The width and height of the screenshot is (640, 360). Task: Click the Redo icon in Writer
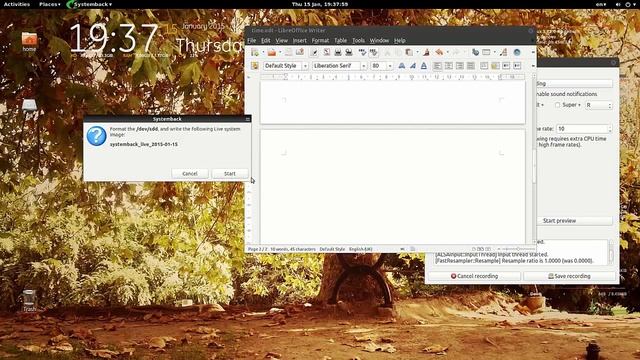[456, 52]
